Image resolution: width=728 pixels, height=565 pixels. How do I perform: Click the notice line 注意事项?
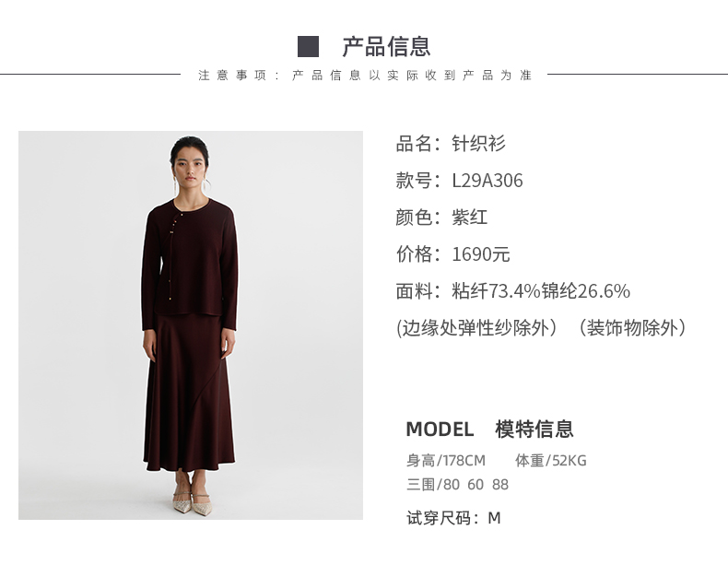365,76
